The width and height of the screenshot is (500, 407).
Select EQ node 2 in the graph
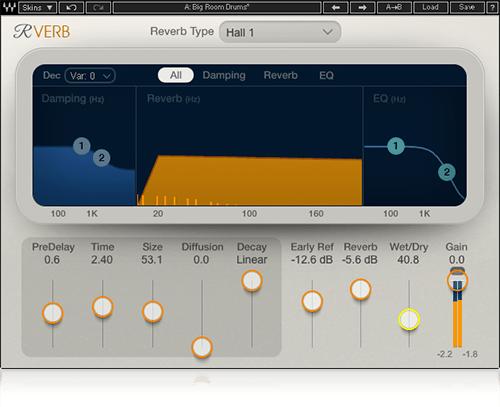pyautogui.click(x=447, y=172)
